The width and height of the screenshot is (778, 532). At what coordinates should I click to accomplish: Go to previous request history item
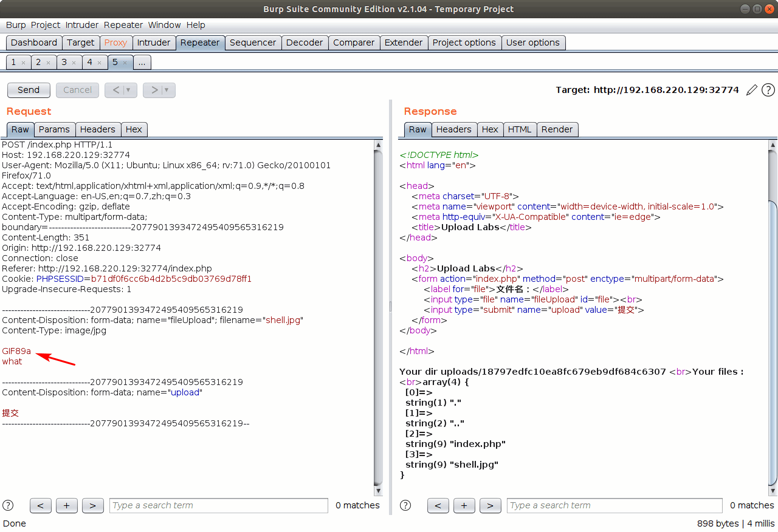coord(115,90)
